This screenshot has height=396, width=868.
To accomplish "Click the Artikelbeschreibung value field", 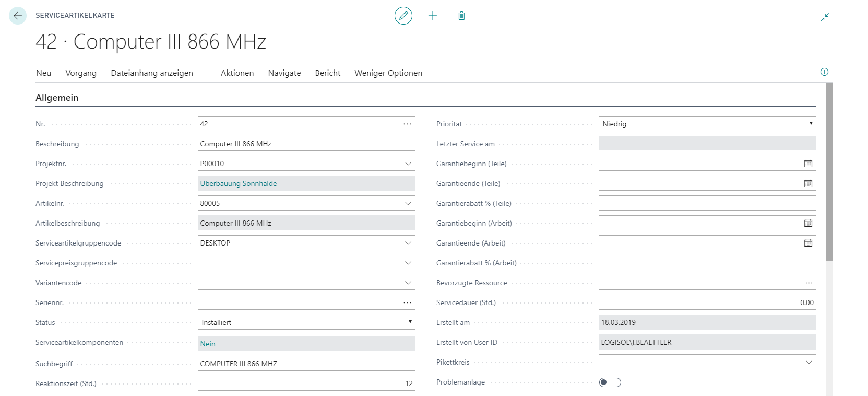I will (306, 223).
